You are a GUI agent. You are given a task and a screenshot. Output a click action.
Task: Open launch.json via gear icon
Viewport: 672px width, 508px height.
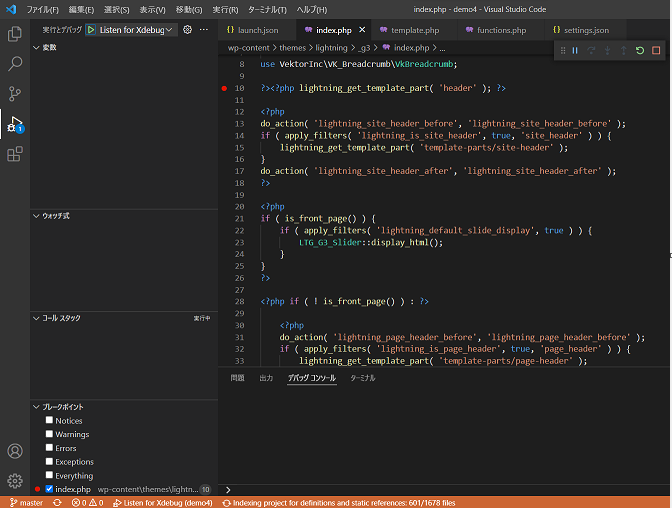[187, 30]
